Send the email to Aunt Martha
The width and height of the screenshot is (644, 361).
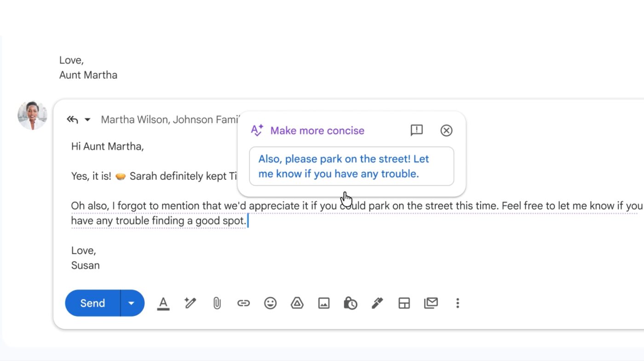coord(92,303)
